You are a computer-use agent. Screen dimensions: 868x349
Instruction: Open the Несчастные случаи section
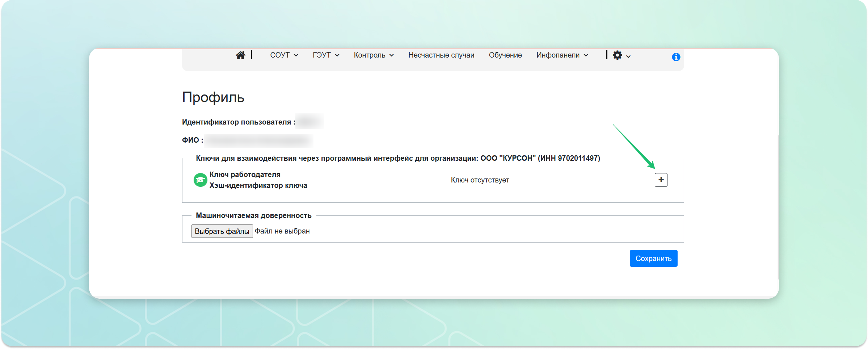tap(441, 55)
